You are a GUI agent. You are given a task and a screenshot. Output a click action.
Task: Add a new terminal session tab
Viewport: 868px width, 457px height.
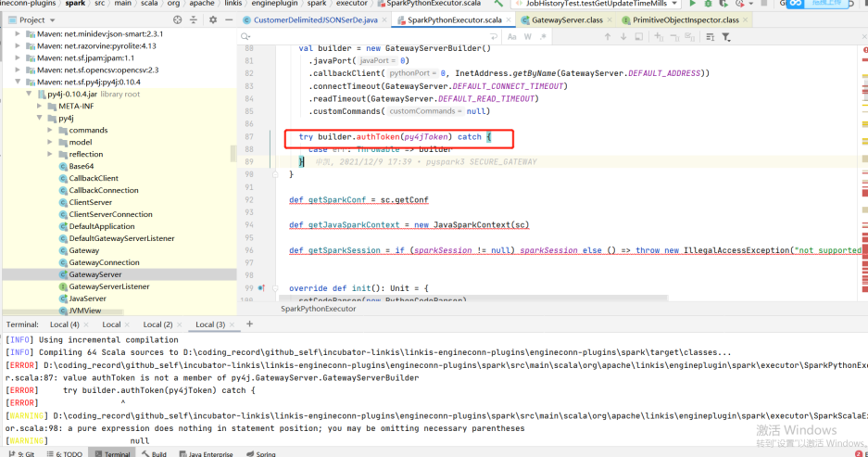coord(249,324)
